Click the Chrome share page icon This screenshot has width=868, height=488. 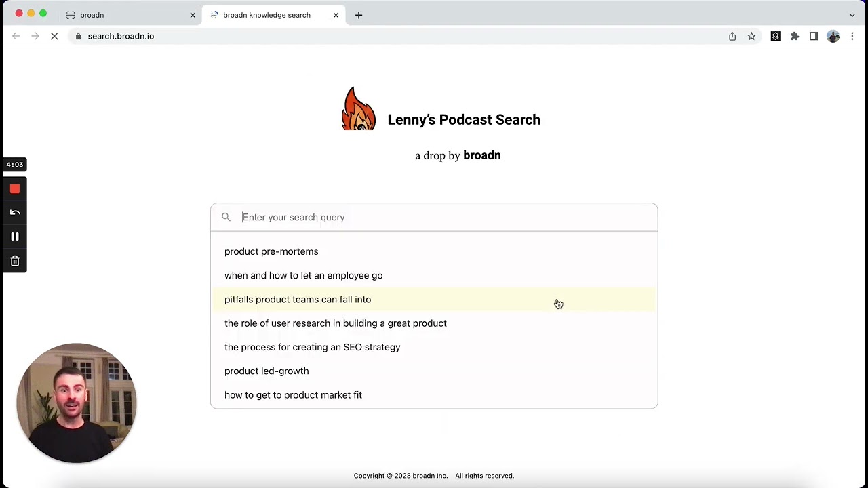click(x=732, y=36)
